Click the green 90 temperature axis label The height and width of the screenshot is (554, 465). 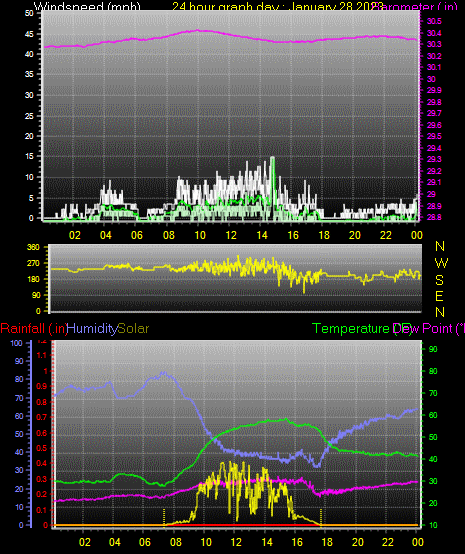433,349
